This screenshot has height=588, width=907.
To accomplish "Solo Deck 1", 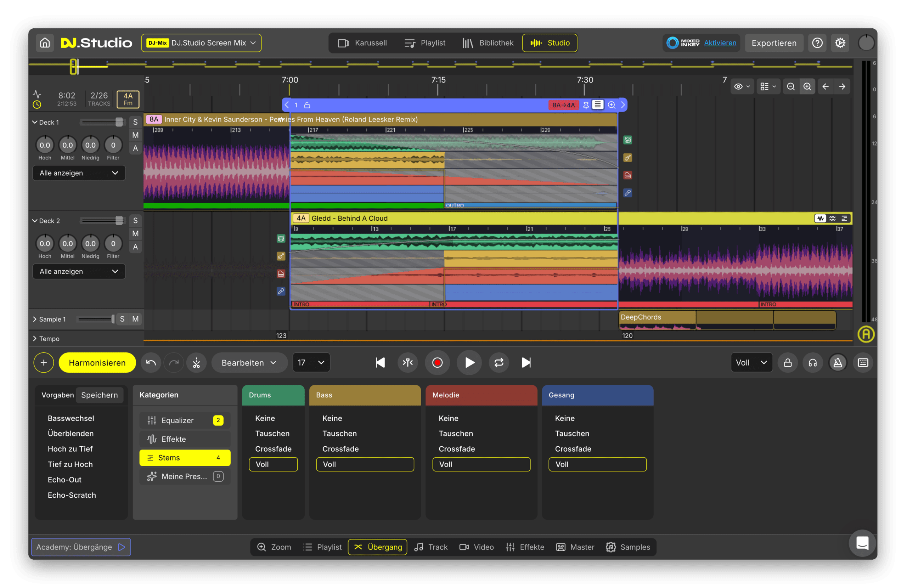I will (x=135, y=122).
